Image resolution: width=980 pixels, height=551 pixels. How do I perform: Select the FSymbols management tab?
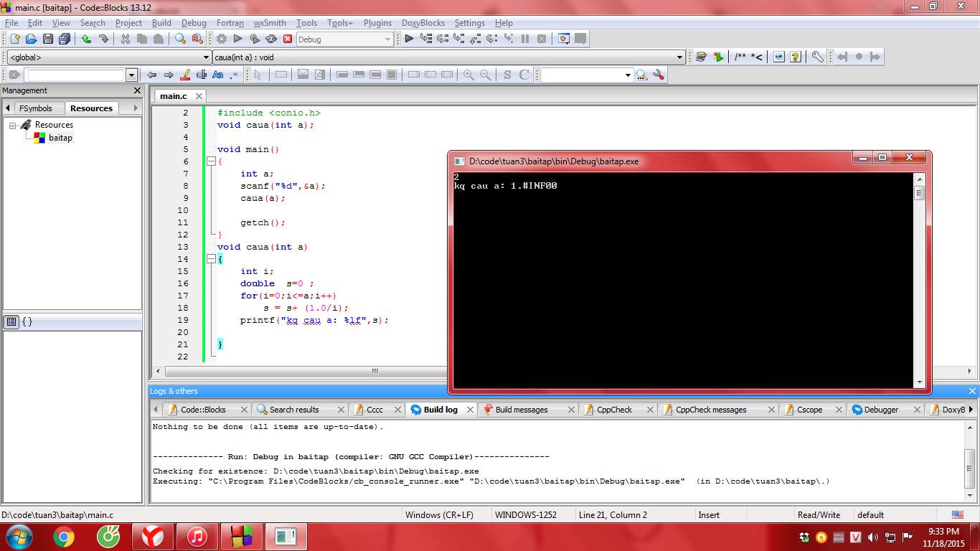35,108
